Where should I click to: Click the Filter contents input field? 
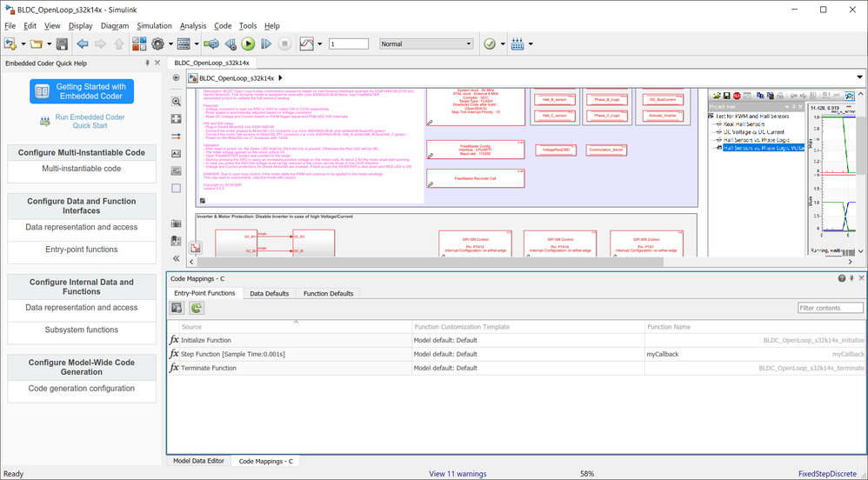(x=831, y=308)
